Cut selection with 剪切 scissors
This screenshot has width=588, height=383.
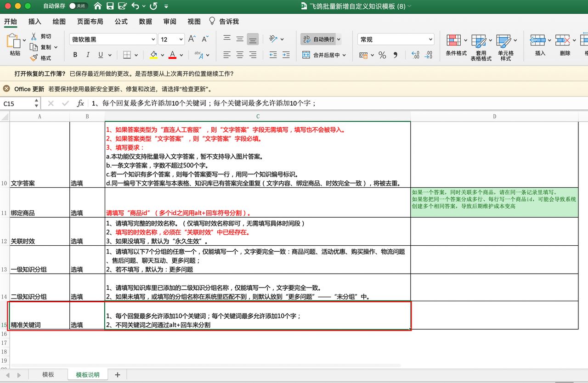pyautogui.click(x=34, y=36)
